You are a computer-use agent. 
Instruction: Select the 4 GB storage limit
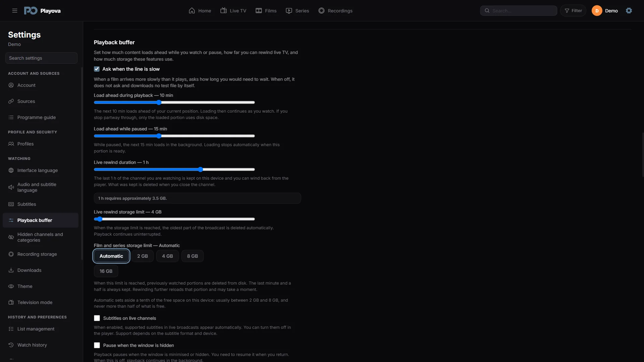[x=167, y=256]
